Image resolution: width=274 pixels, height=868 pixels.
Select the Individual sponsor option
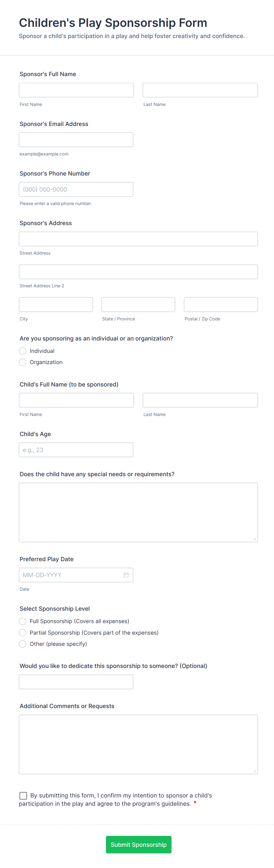[23, 351]
